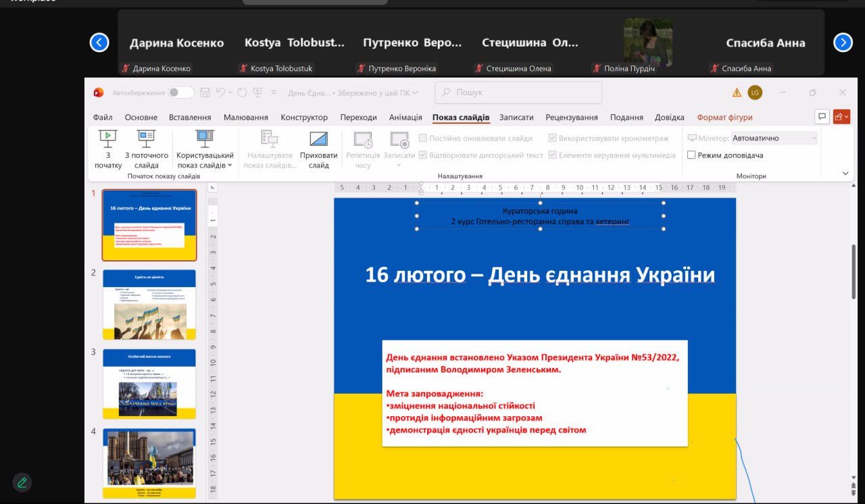This screenshot has width=865, height=504.
Task: Open the Monitor dropdown set to Automatic
Action: (774, 138)
